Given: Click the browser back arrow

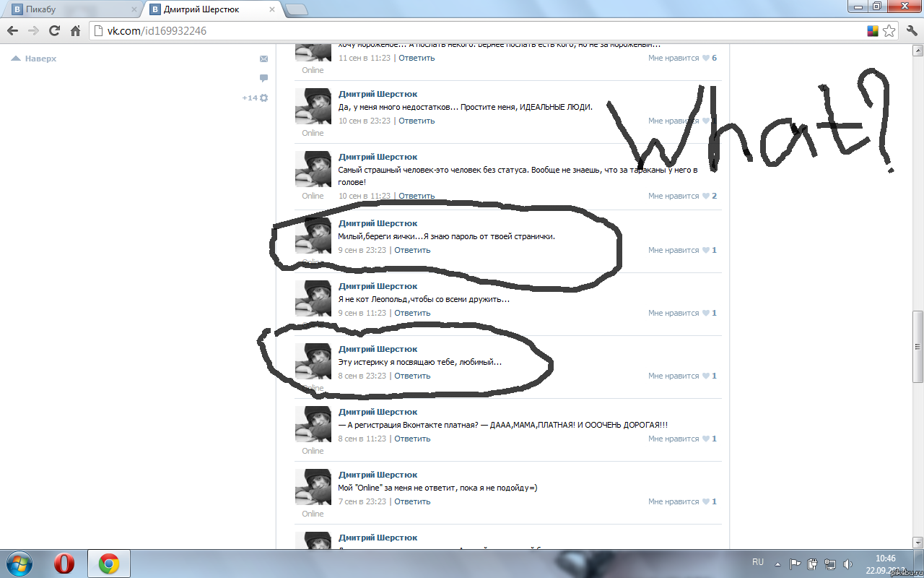Looking at the screenshot, I should pos(12,31).
